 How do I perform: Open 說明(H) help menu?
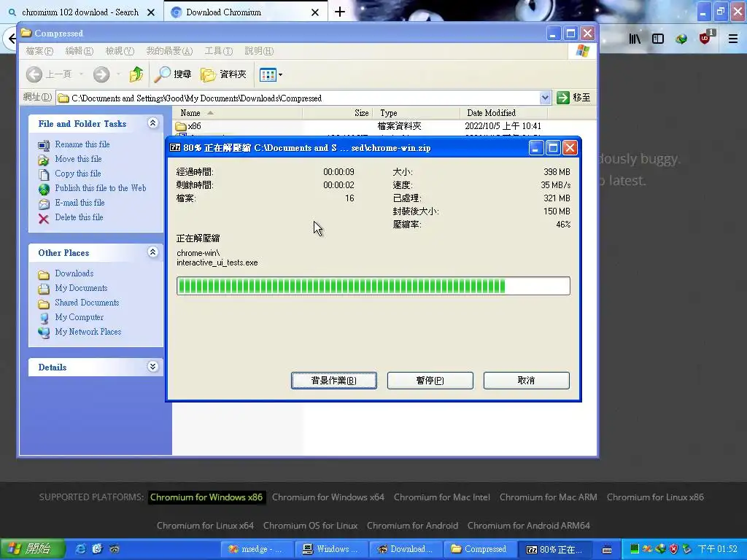coord(259,51)
